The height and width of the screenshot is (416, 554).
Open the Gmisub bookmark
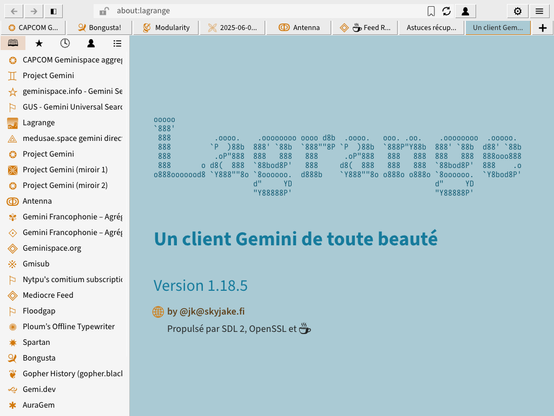[x=65, y=264]
